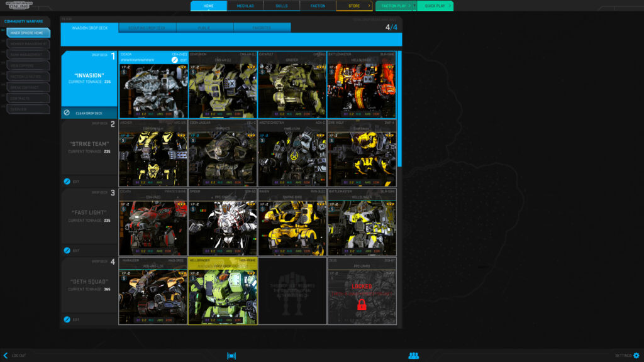Click the edit pencil icon on the Cicada card
Image resolution: width=644 pixels, height=362 pixels.
175,60
